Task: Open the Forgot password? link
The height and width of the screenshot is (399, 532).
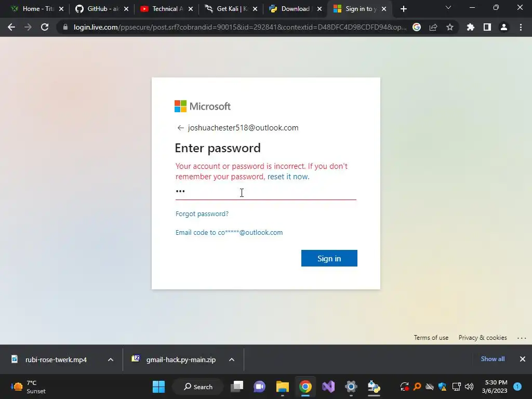Action: point(202,214)
